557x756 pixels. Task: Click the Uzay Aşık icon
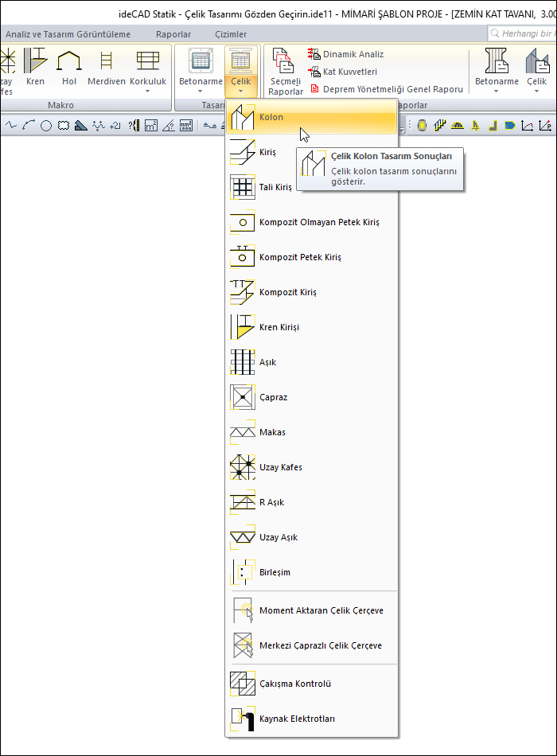point(242,537)
